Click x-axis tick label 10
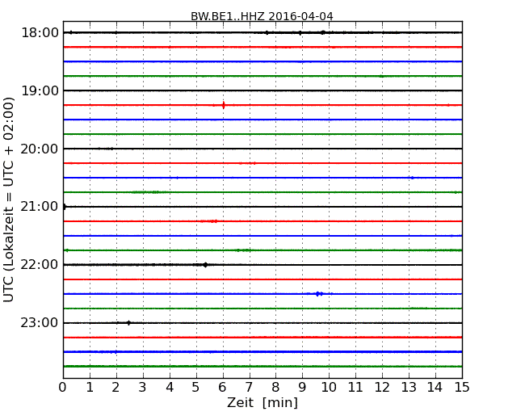Screen dimensions: 525x420 coord(329,388)
